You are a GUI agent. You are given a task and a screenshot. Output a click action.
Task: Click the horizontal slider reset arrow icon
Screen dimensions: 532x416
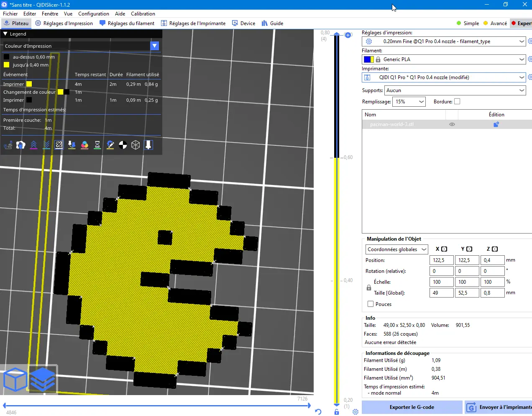[x=318, y=412]
